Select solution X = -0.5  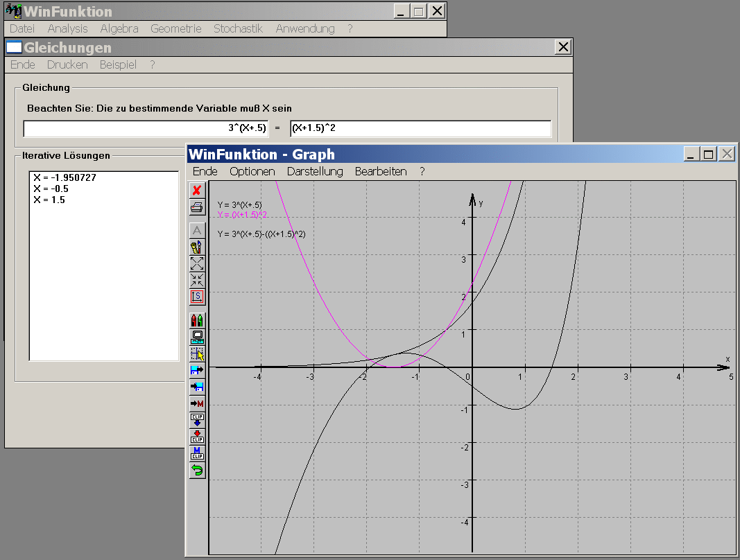(51, 189)
